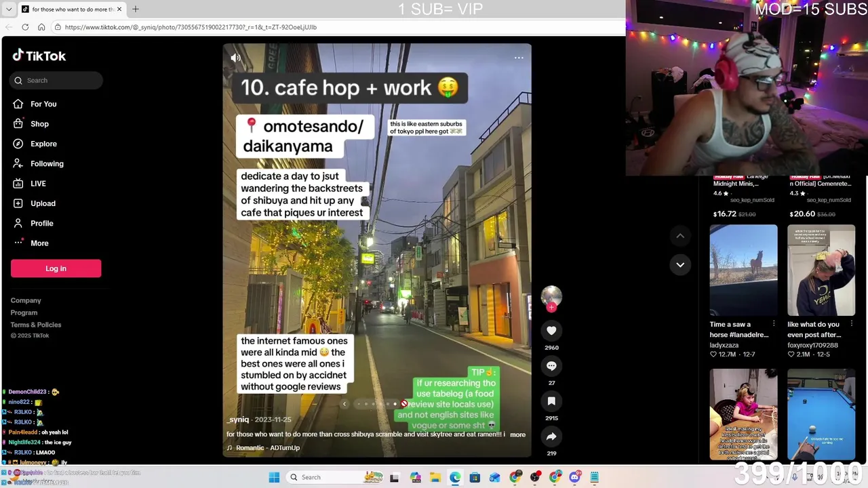The image size is (868, 488).
Task: Like the post with the heart icon
Action: (x=551, y=331)
